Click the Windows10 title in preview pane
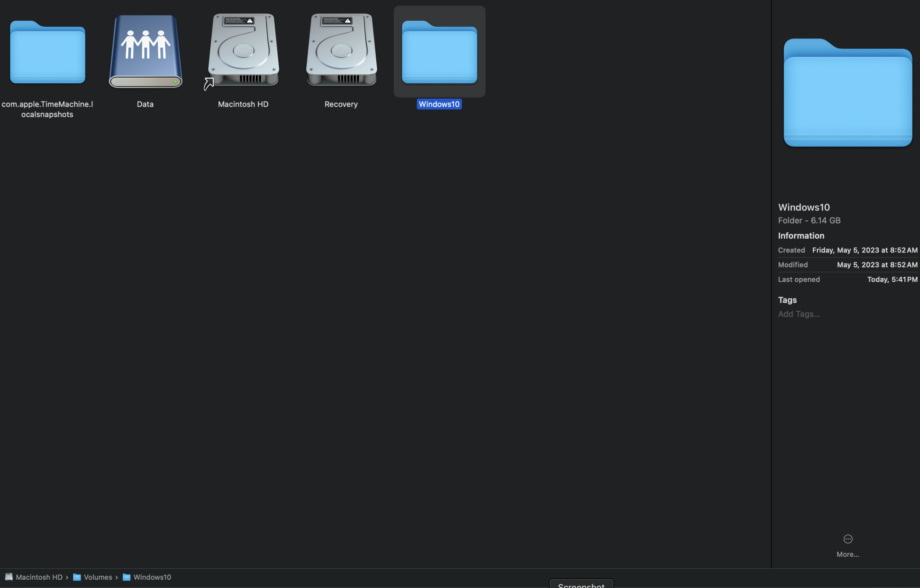920x588 pixels. pyautogui.click(x=804, y=207)
